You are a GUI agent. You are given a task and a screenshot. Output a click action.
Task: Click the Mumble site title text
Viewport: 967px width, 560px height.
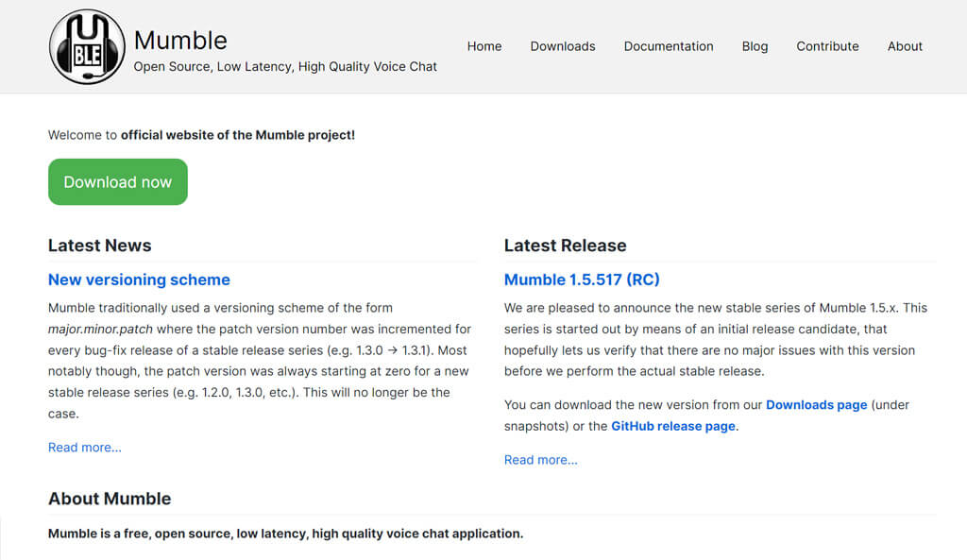pyautogui.click(x=180, y=40)
